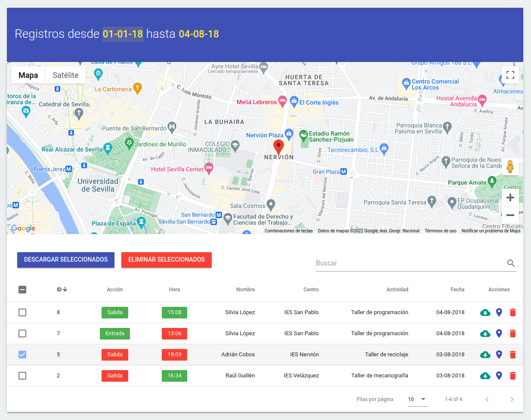531x420 pixels.
Task: Click the Entrada action badge
Action: 115,334
